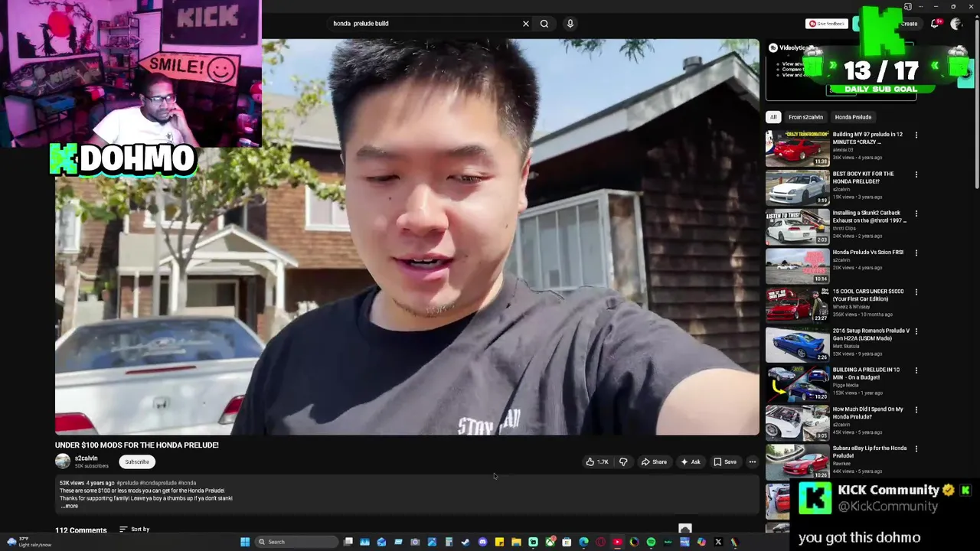Click taskbar Search box
Screen dimensions: 980x551
[x=296, y=542]
